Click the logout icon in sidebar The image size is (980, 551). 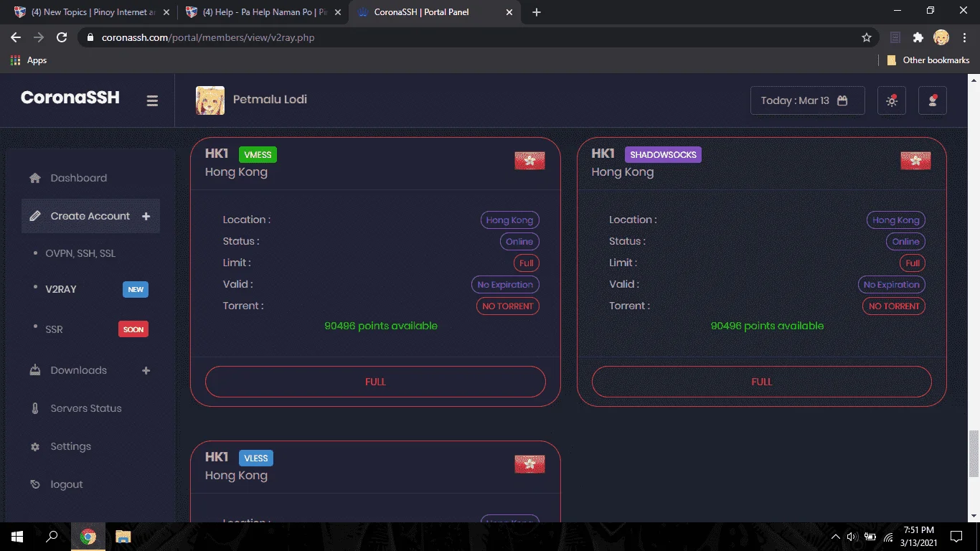35,484
